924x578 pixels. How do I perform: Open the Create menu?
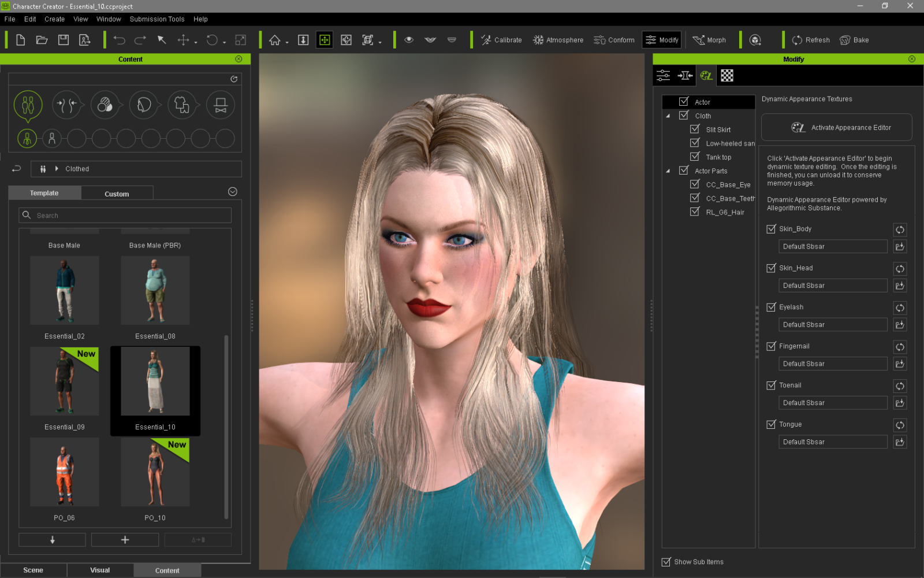tap(55, 19)
